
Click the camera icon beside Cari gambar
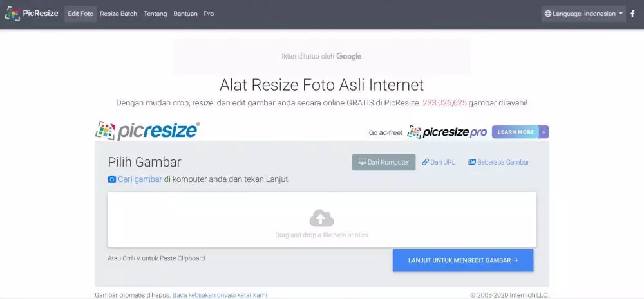(111, 179)
